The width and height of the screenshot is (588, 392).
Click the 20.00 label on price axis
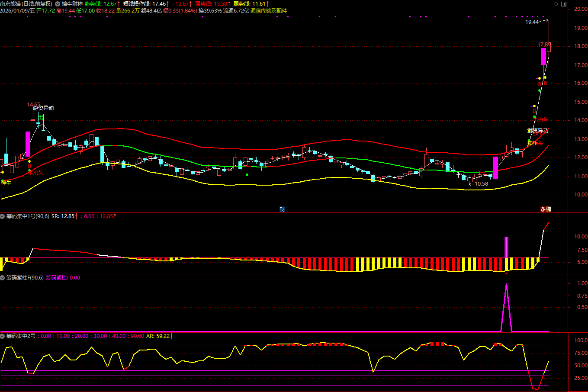[x=581, y=9]
